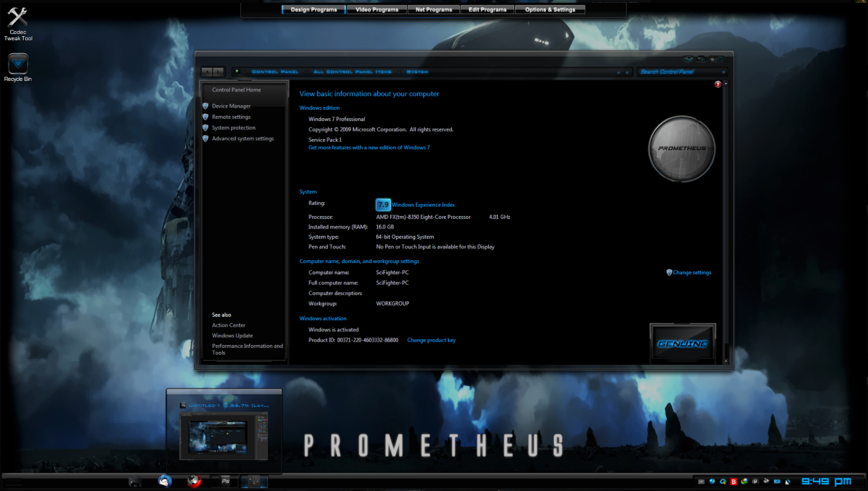Screen dimensions: 868x491
Task: Click the Windows 7 Professional edition text
Action: pos(336,119)
